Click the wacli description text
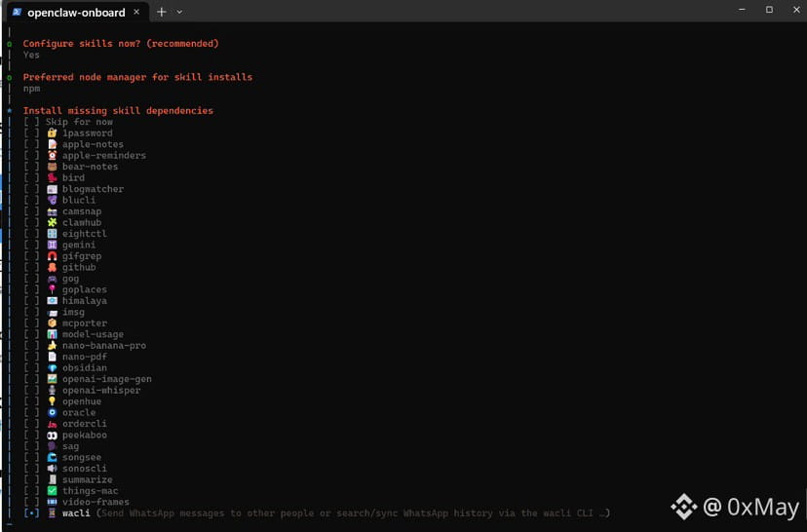The width and height of the screenshot is (807, 532). pos(353,513)
